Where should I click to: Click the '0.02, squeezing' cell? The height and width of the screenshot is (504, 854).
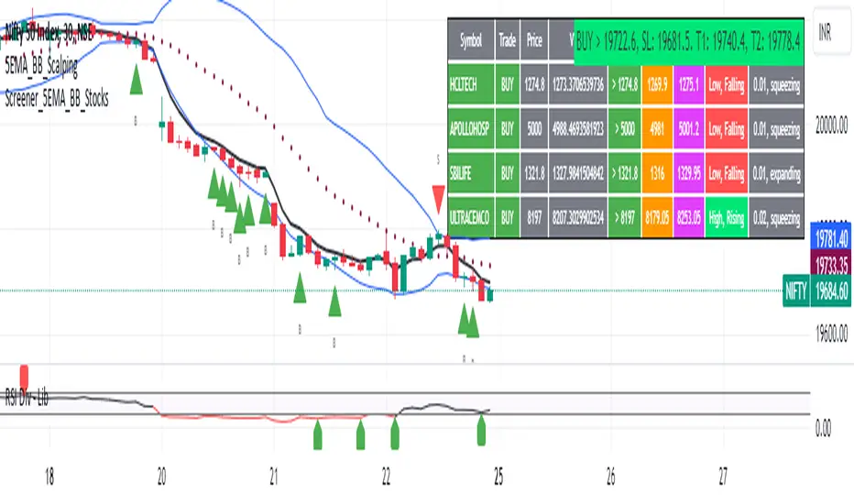point(777,218)
